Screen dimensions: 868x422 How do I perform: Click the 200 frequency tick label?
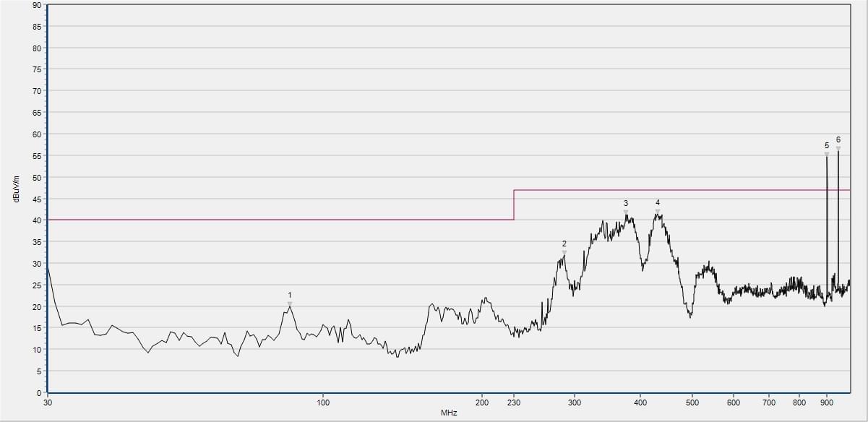pos(482,402)
